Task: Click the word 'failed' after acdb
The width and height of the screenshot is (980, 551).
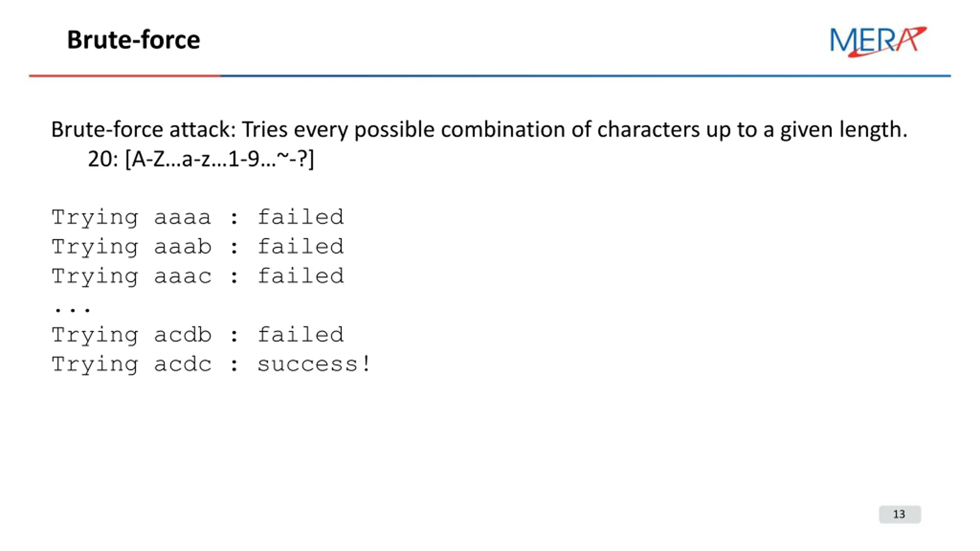Action: tap(301, 334)
